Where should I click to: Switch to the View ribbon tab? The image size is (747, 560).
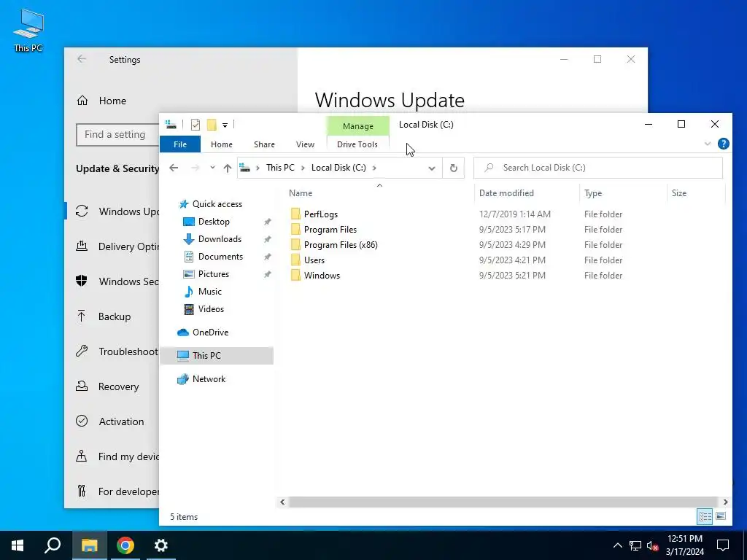click(305, 144)
